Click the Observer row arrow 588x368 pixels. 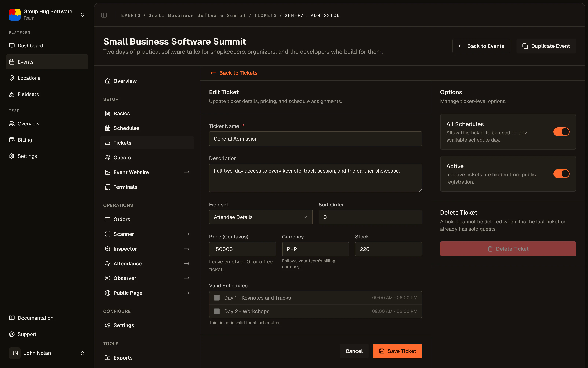click(187, 278)
